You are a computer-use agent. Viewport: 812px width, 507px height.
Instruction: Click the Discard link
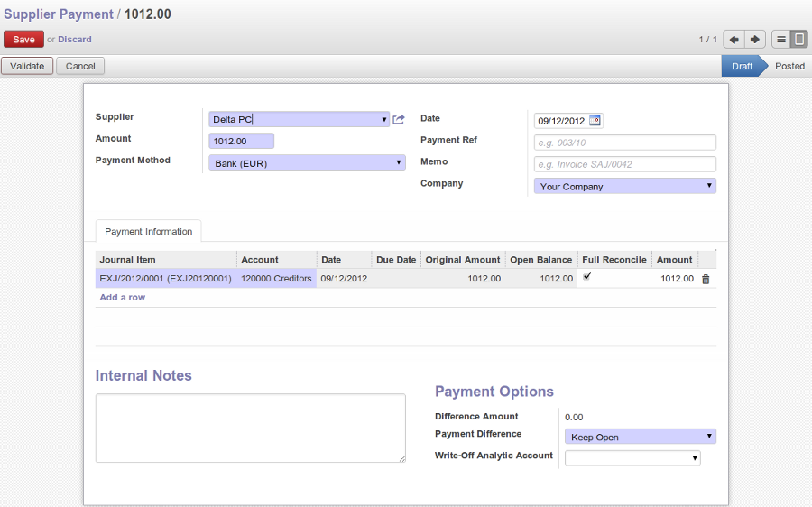click(x=75, y=40)
